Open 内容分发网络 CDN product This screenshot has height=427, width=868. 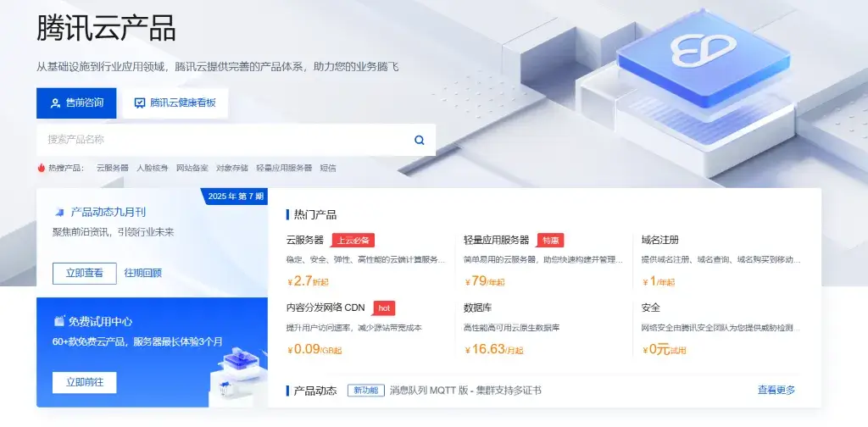(325, 308)
